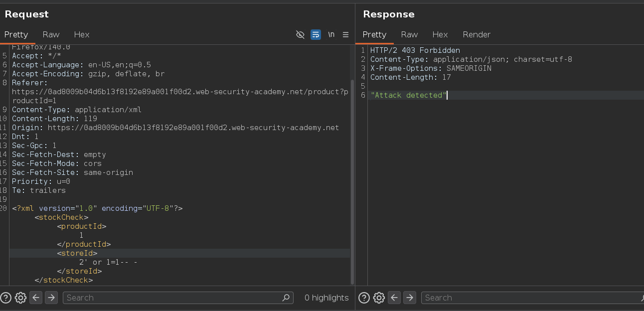Screen dimensions: 644x311
Task: Click magnifier icon in Request search box
Action: tap(286, 298)
